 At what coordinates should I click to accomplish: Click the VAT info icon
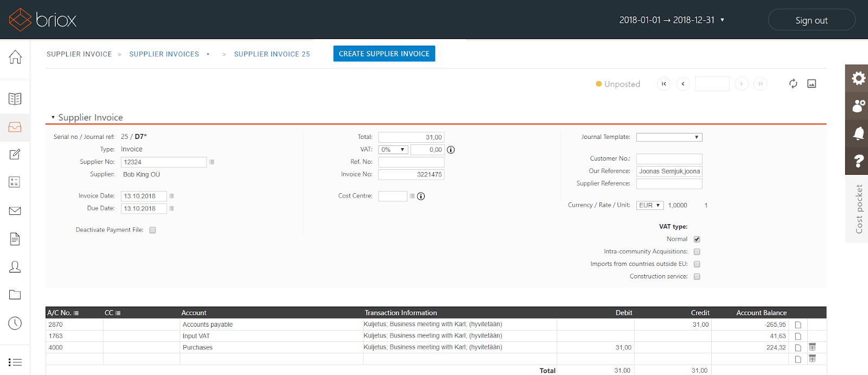tap(451, 150)
